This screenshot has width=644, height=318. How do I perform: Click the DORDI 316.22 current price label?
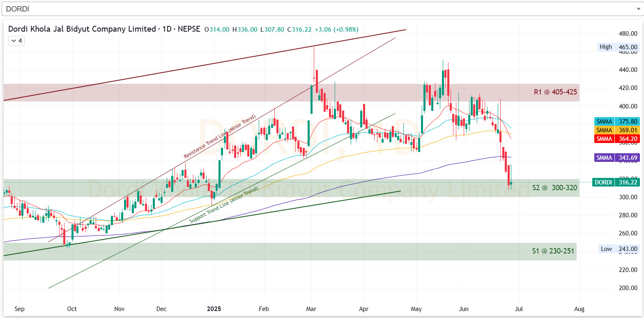[616, 182]
